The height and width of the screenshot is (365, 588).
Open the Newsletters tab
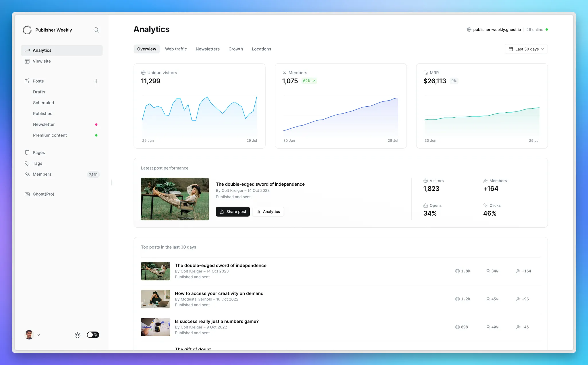pos(208,49)
